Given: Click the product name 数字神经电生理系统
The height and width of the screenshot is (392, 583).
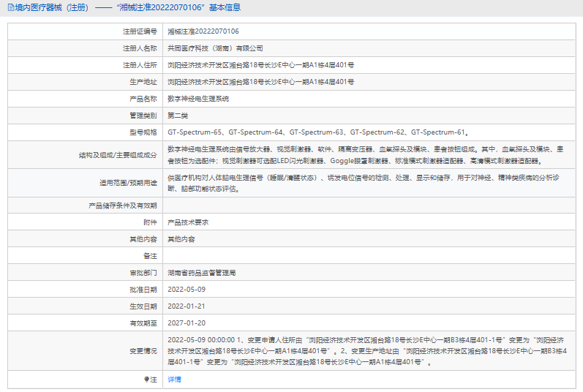Looking at the screenshot, I should click(x=198, y=99).
